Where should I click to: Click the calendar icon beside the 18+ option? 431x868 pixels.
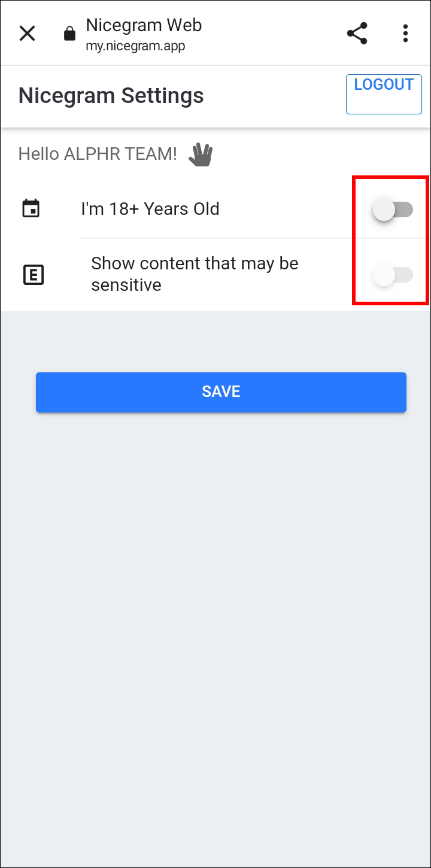[31, 208]
